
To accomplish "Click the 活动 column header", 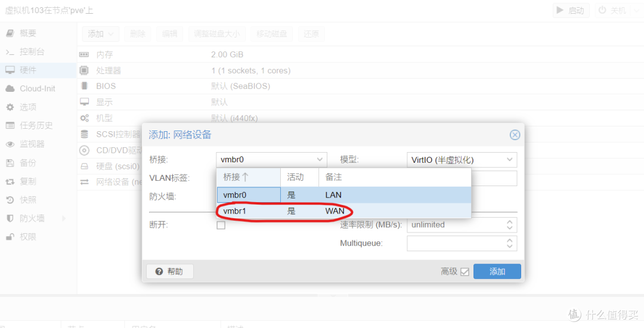I will tap(299, 177).
